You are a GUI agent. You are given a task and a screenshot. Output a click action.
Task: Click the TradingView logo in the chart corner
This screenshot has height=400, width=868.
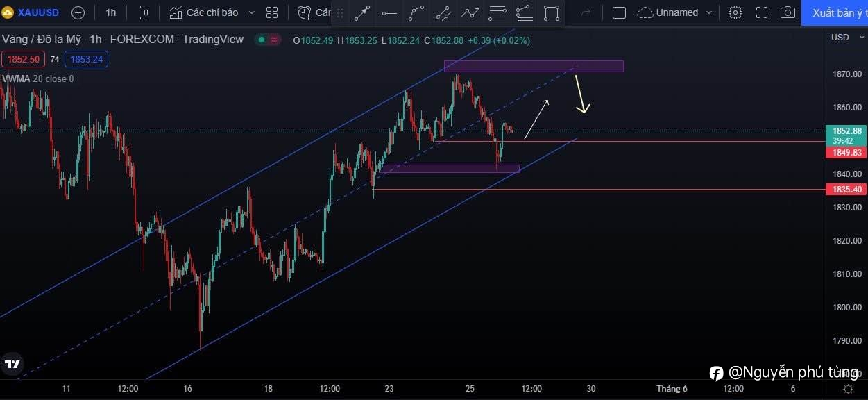coord(12,364)
